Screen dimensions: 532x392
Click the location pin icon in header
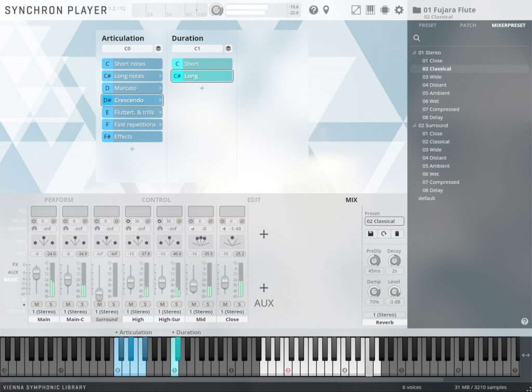pos(326,10)
